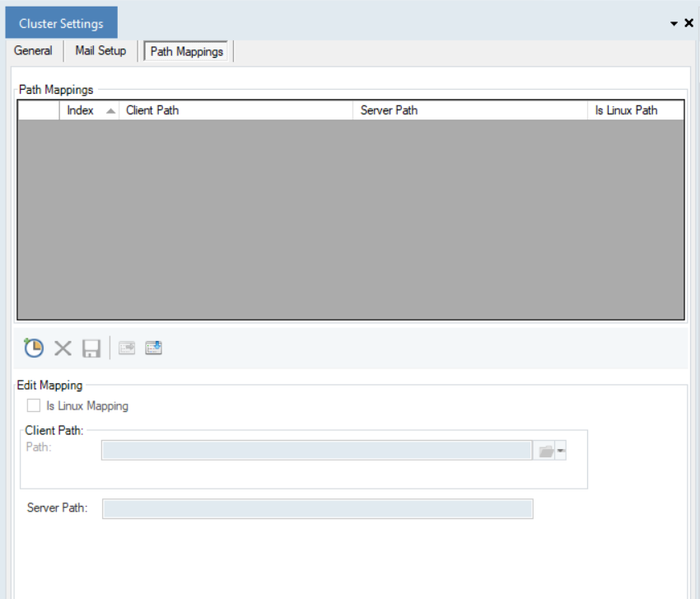Click the Server Path column header
This screenshot has height=599, width=700.
(x=470, y=110)
